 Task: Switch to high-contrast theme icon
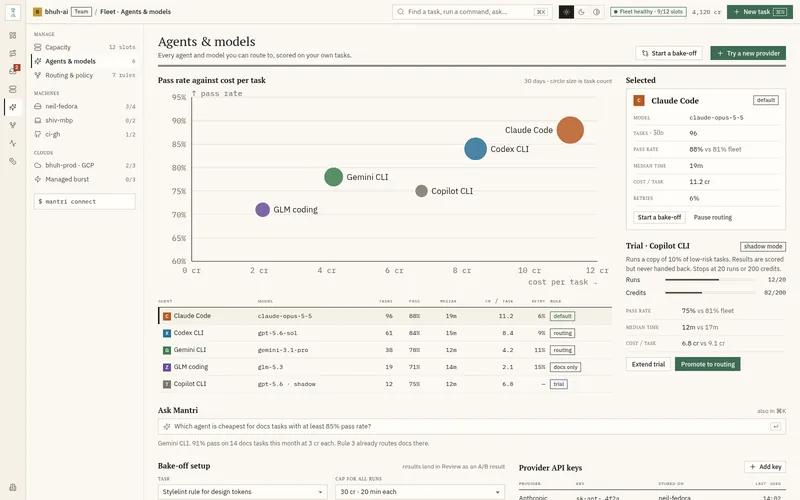coord(596,12)
